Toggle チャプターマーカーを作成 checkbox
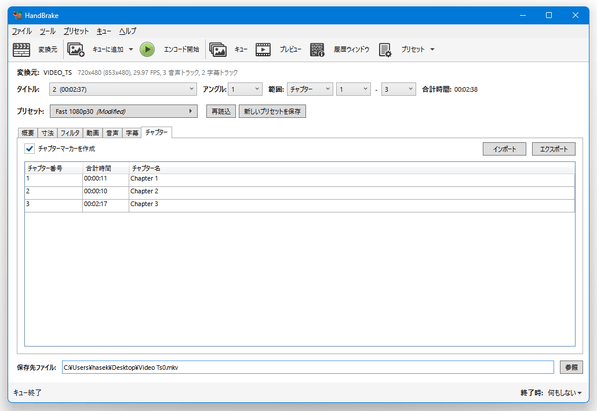 (29, 149)
